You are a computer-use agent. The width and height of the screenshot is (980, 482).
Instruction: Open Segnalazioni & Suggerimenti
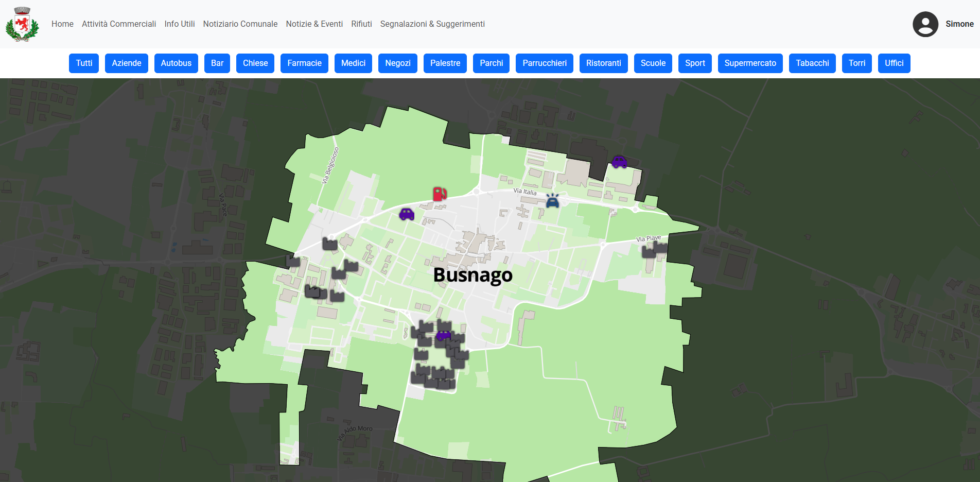(x=432, y=24)
